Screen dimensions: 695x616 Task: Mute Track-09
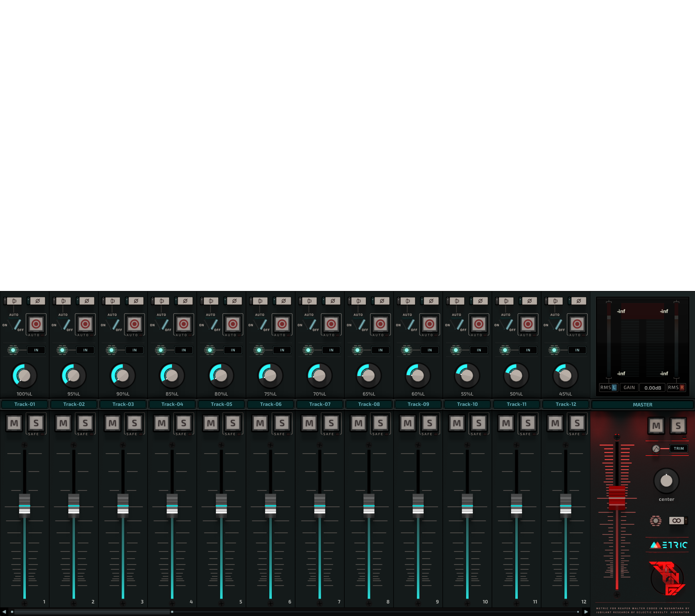408,423
